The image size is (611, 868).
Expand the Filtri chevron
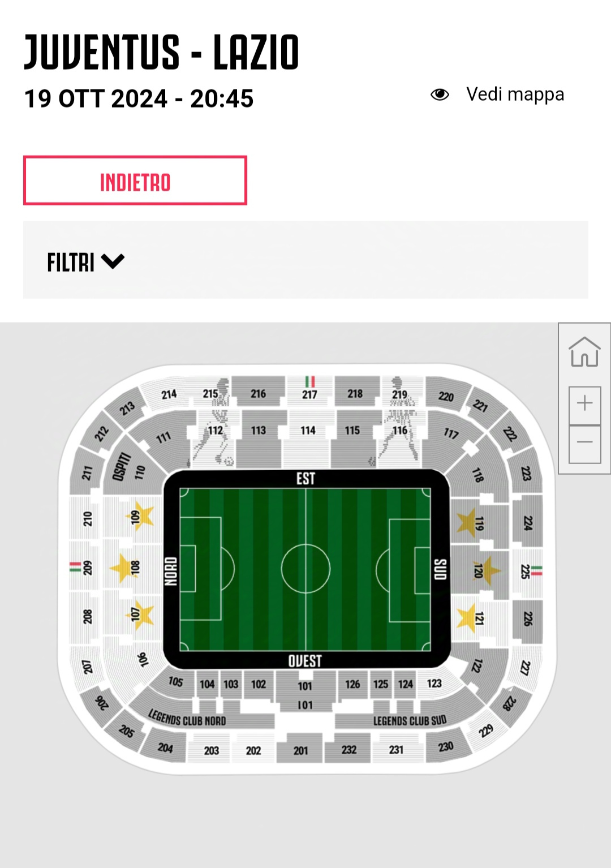113,261
